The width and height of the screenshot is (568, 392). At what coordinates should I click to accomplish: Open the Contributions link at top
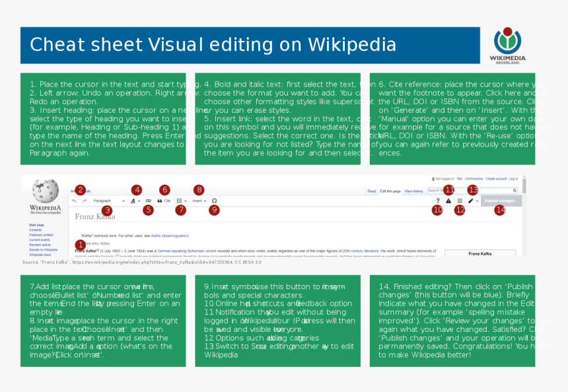click(x=474, y=179)
